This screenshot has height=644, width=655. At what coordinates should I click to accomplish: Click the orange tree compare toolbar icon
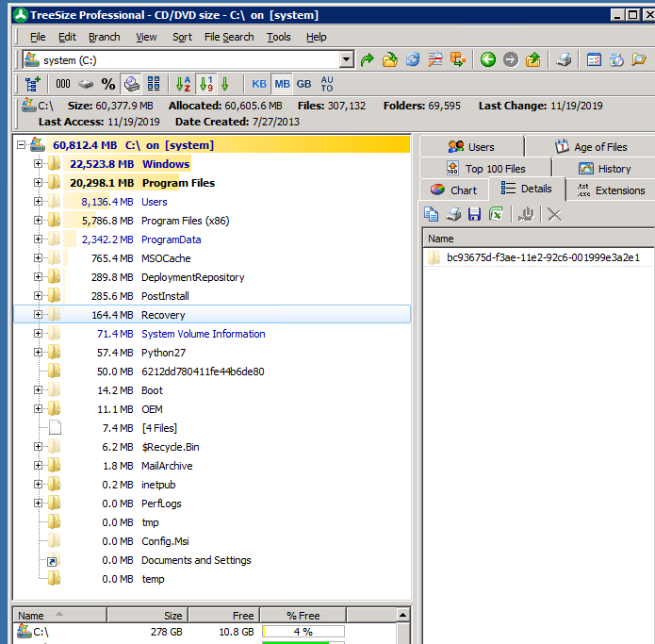(458, 59)
